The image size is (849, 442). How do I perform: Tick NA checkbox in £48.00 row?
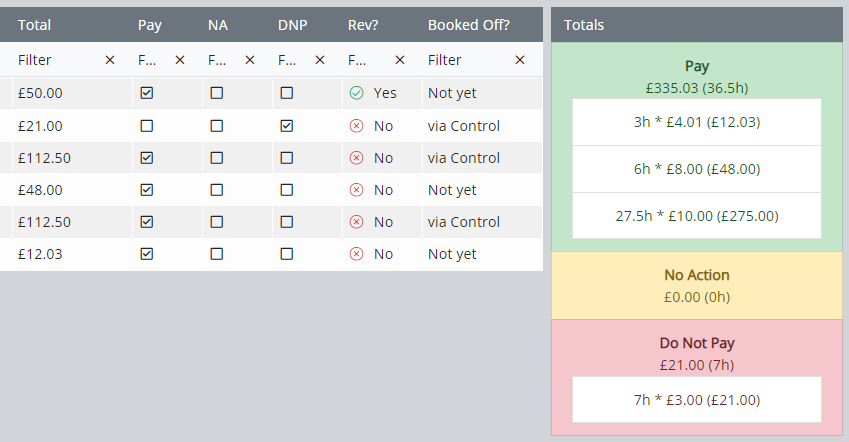click(x=217, y=190)
